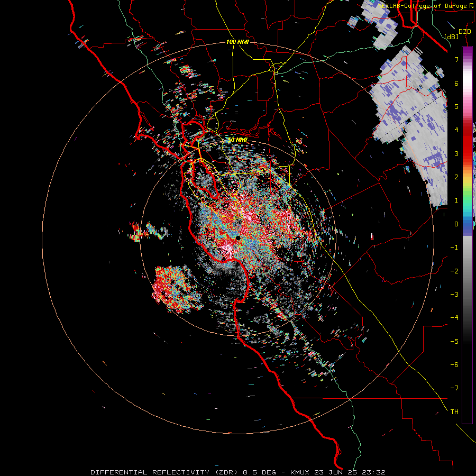476x476 pixels.
Task: Click the 0.5 DEG elevation text in caption
Action: [260, 472]
